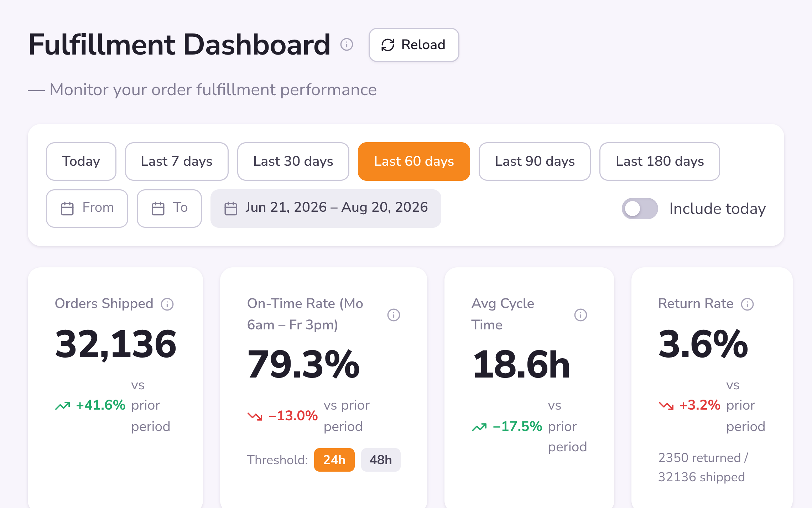
Task: Click the On-Time Rate info icon
Action: pyautogui.click(x=394, y=315)
